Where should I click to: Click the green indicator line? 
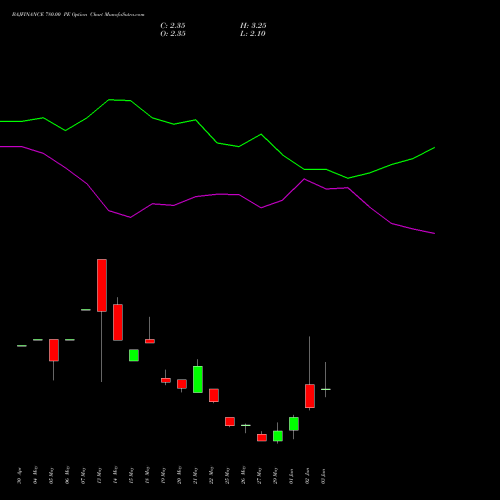217,143
